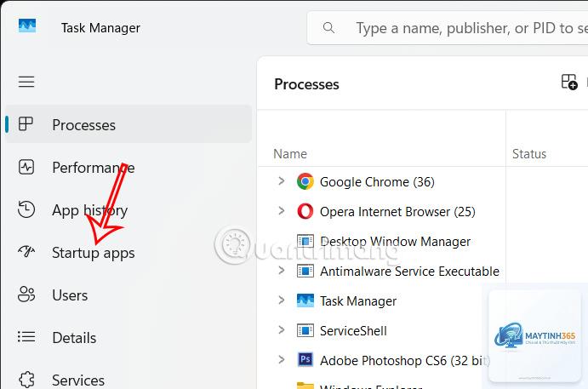Click the Task Manager process row icon
The width and height of the screenshot is (588, 389).
pos(305,300)
